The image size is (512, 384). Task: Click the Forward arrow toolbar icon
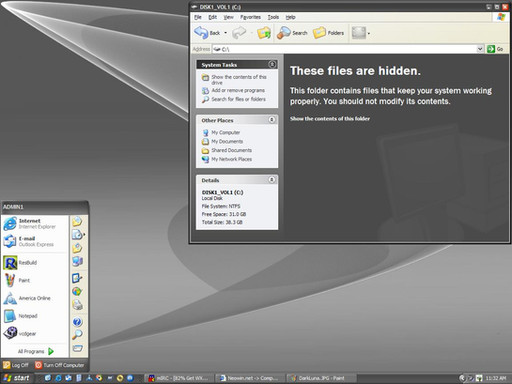[239, 33]
